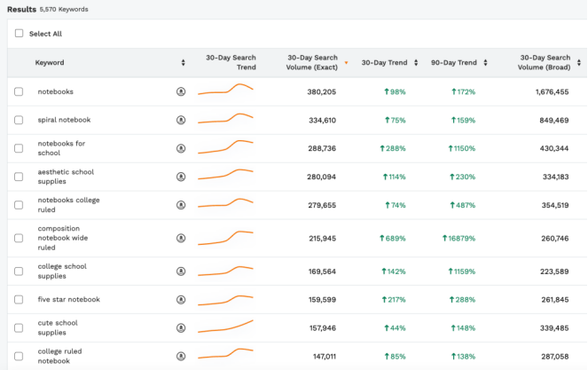This screenshot has height=370, width=588.
Task: Click the icon next to 'composition notebook wide ruled'
Action: point(181,238)
